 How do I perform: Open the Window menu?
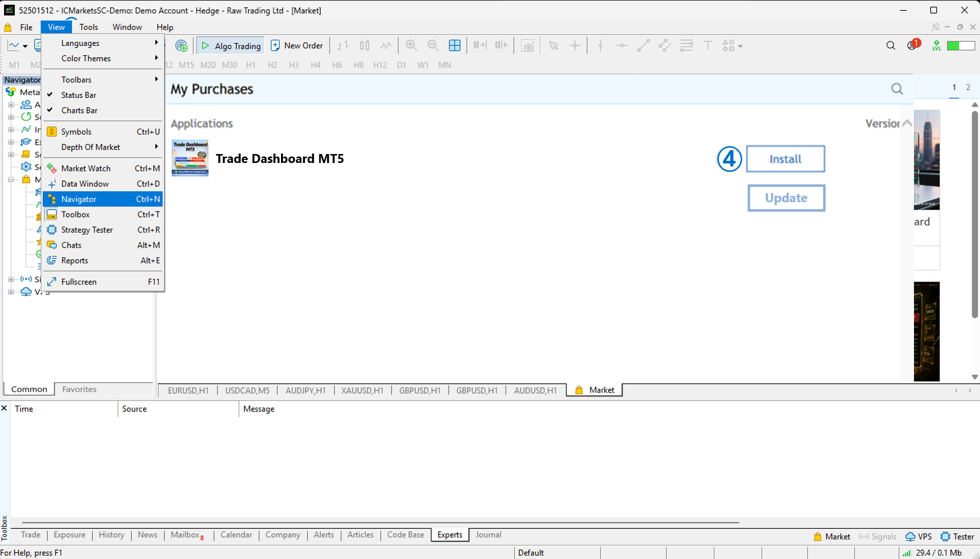pos(127,27)
